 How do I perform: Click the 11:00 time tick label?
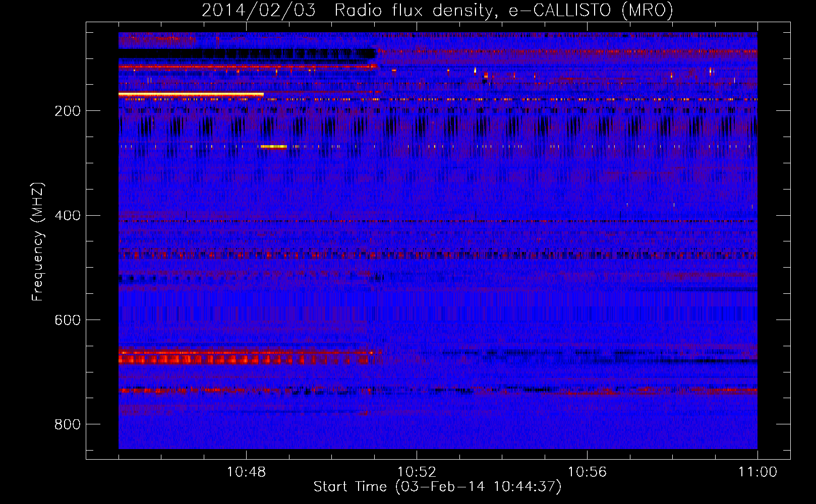click(757, 472)
